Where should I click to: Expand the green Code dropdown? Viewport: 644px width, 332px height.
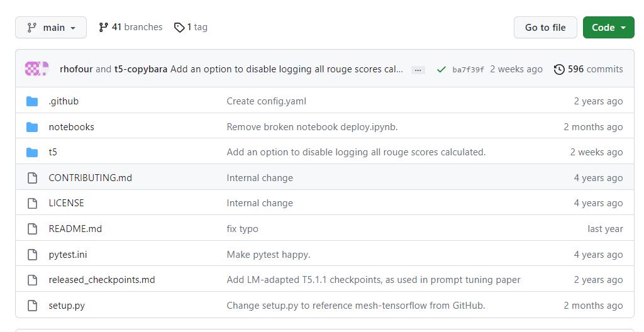608,28
